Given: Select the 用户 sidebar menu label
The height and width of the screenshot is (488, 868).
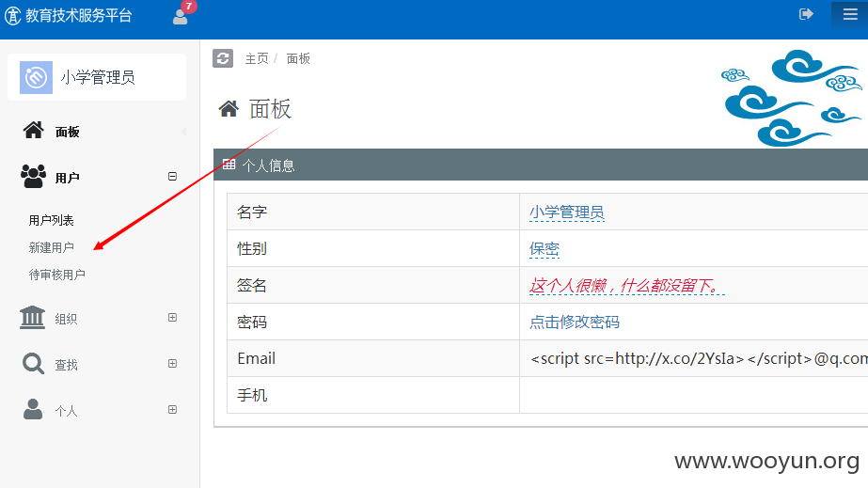Looking at the screenshot, I should pos(67,178).
